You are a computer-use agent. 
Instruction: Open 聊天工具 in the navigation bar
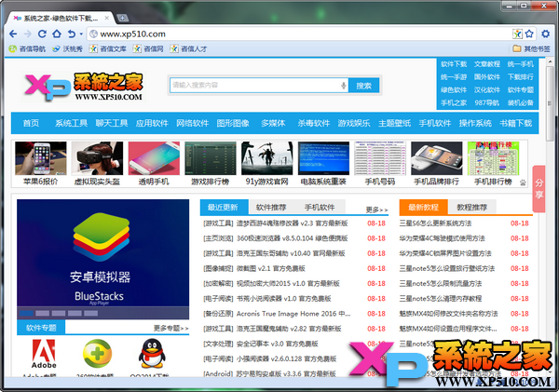[x=112, y=123]
